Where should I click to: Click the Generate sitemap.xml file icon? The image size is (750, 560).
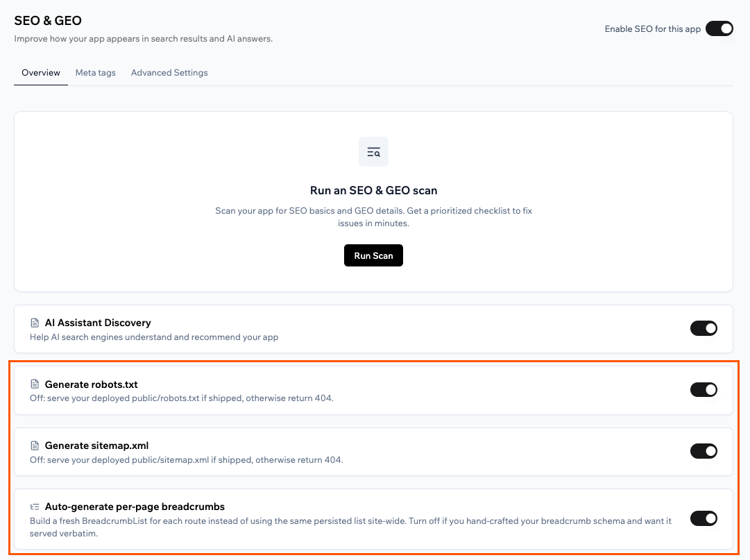click(x=35, y=446)
